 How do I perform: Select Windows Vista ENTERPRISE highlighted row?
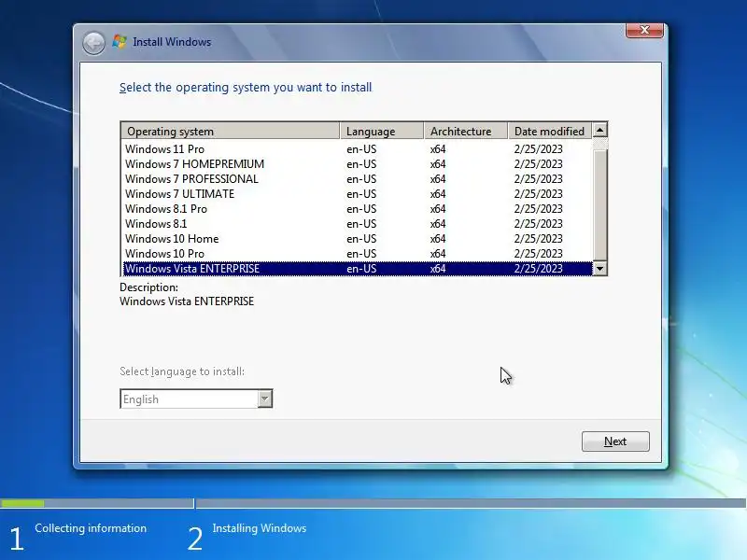pyautogui.click(x=358, y=269)
